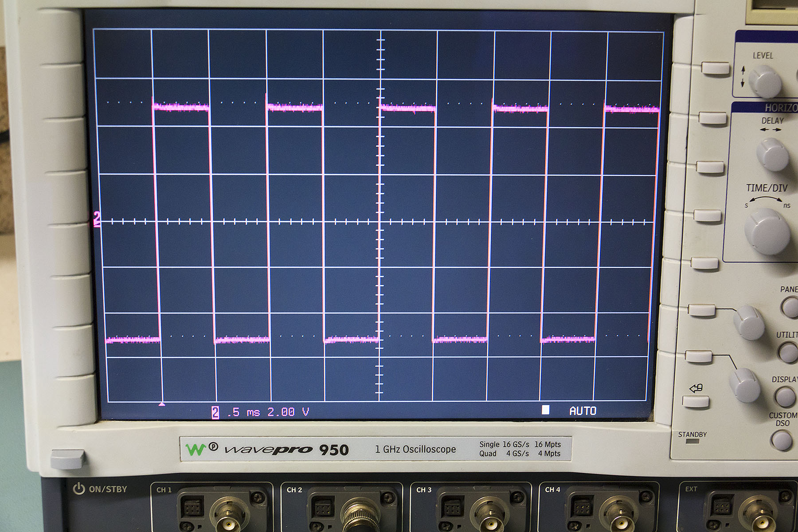The width and height of the screenshot is (798, 532).
Task: Click the CH 4 BNC input connector
Action: (618, 513)
